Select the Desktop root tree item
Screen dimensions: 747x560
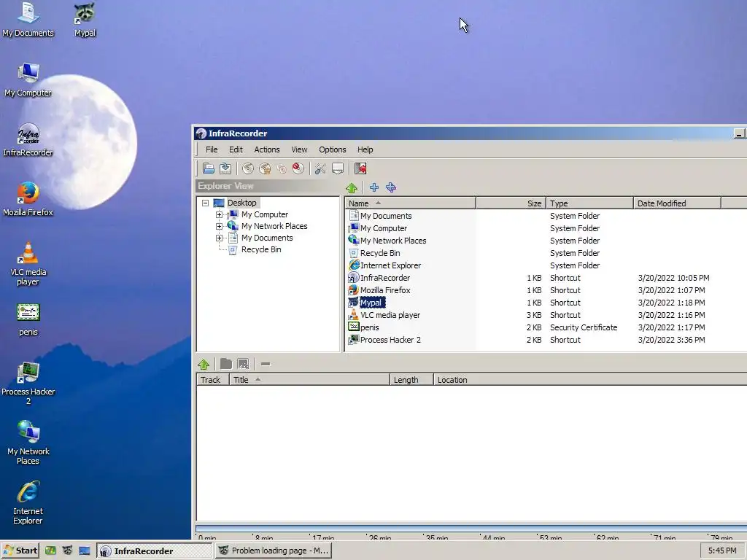pyautogui.click(x=241, y=203)
